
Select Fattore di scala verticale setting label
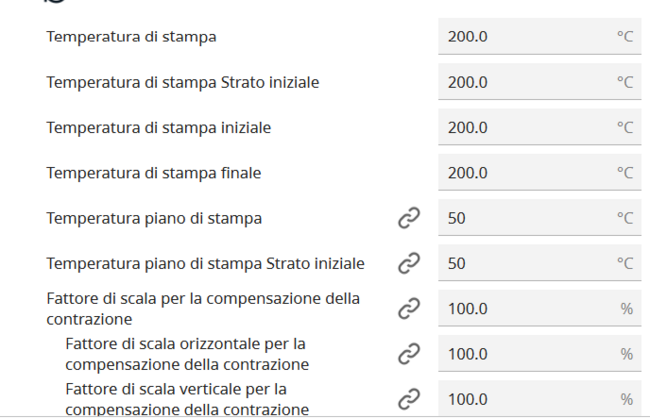pyautogui.click(x=186, y=398)
